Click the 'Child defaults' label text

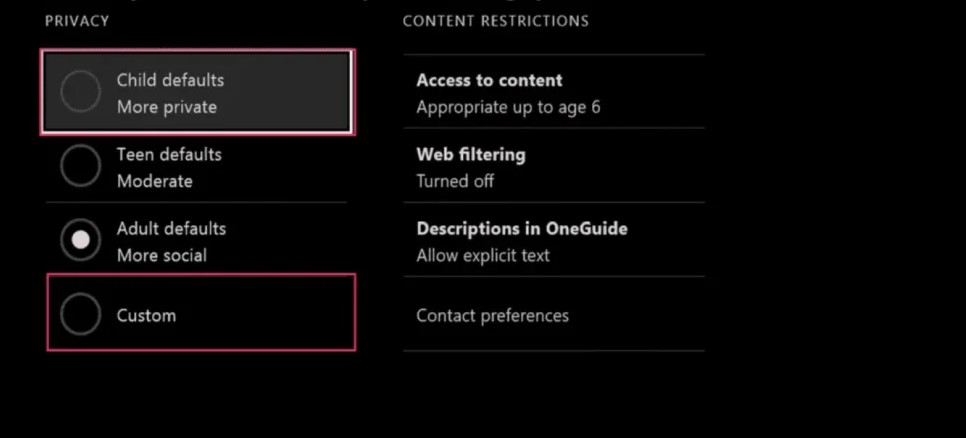click(170, 80)
